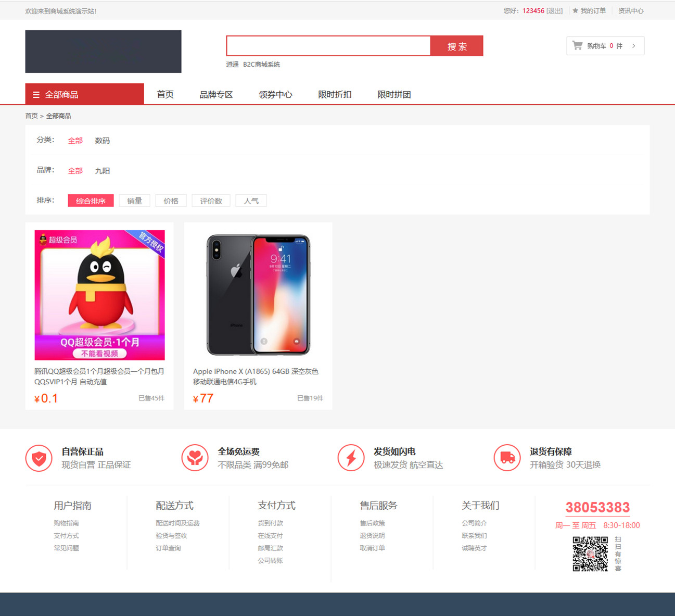
Task: Open 我的订单 in the top bar
Action: pos(593,11)
